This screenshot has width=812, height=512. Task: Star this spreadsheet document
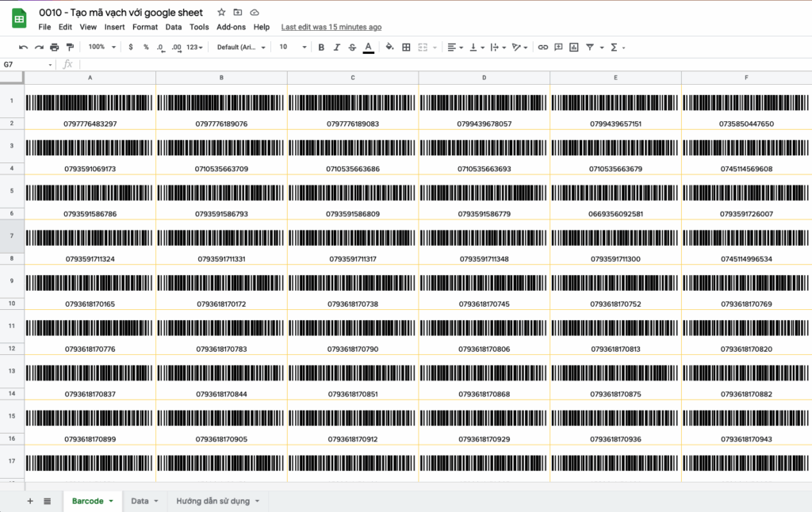(221, 13)
